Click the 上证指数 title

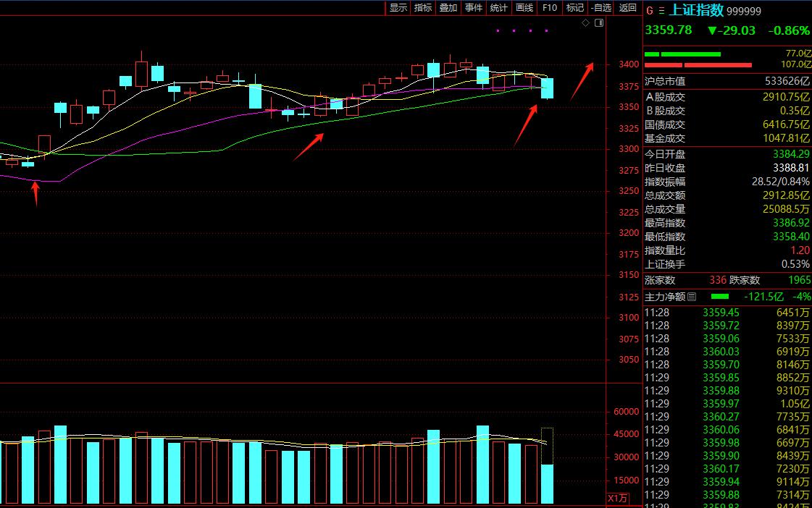(x=697, y=10)
